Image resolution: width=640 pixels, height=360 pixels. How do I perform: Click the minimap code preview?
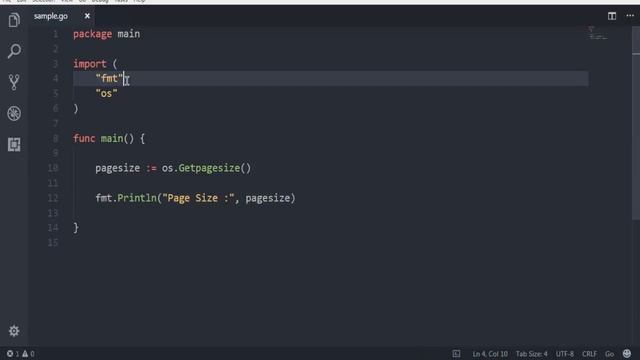tap(598, 33)
